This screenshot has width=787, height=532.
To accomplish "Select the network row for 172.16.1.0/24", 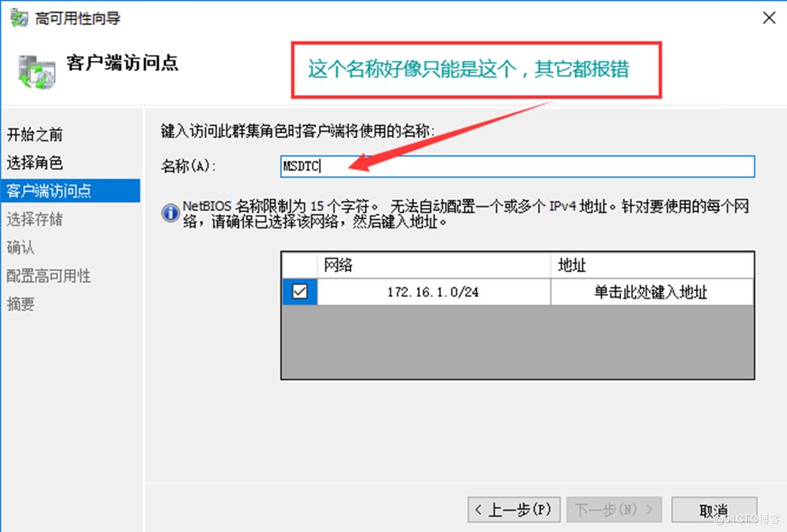I will pos(432,292).
